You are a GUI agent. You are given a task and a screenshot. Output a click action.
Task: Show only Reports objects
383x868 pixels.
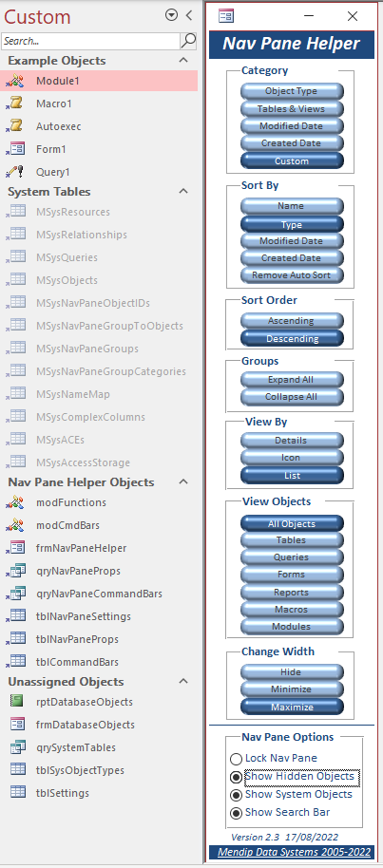pos(292,593)
